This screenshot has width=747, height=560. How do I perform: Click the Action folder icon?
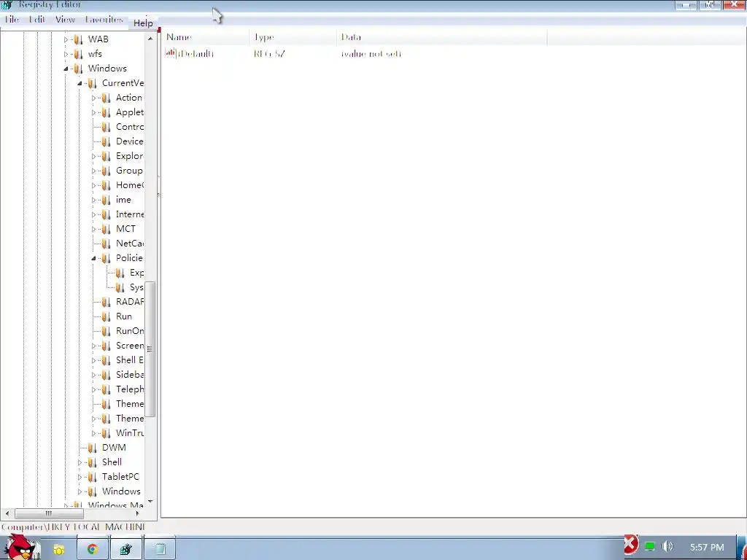point(107,98)
